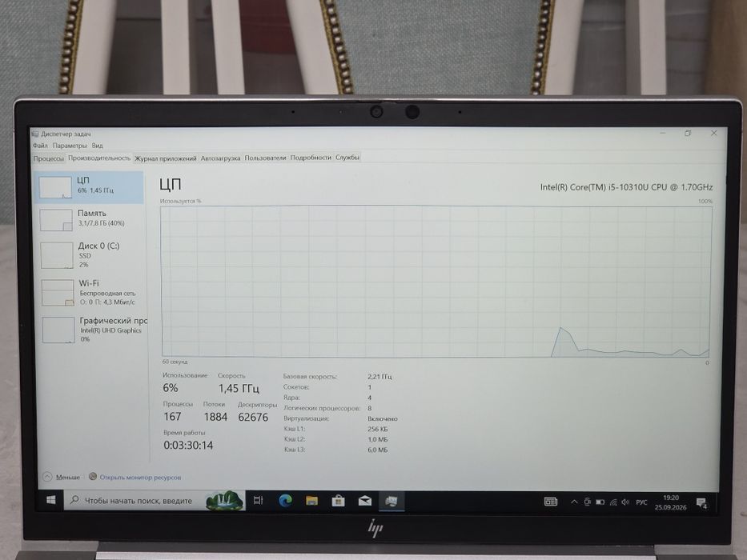Click the process count 167

[x=172, y=417]
